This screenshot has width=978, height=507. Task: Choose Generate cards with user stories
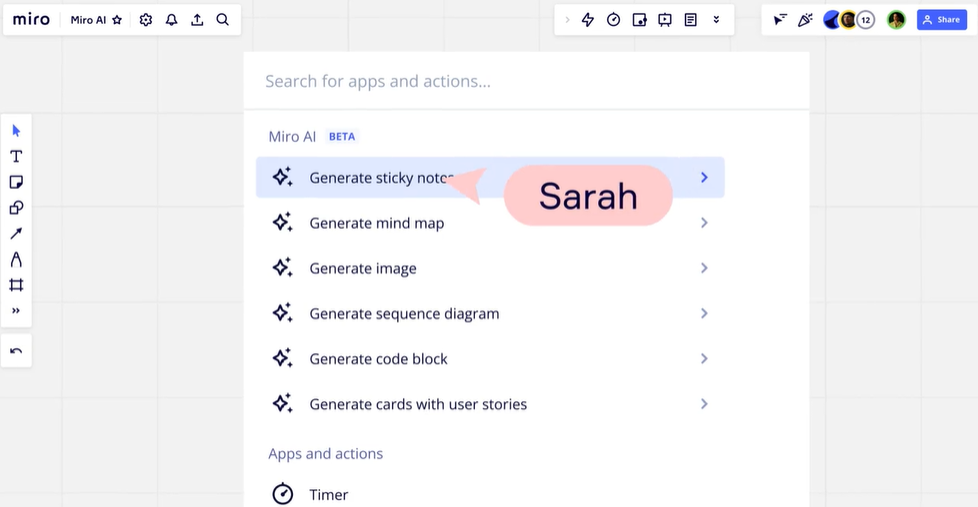pos(490,404)
